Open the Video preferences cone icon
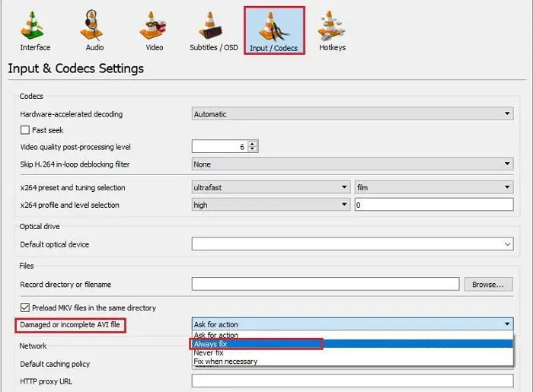The width and height of the screenshot is (533, 392). coord(153,25)
